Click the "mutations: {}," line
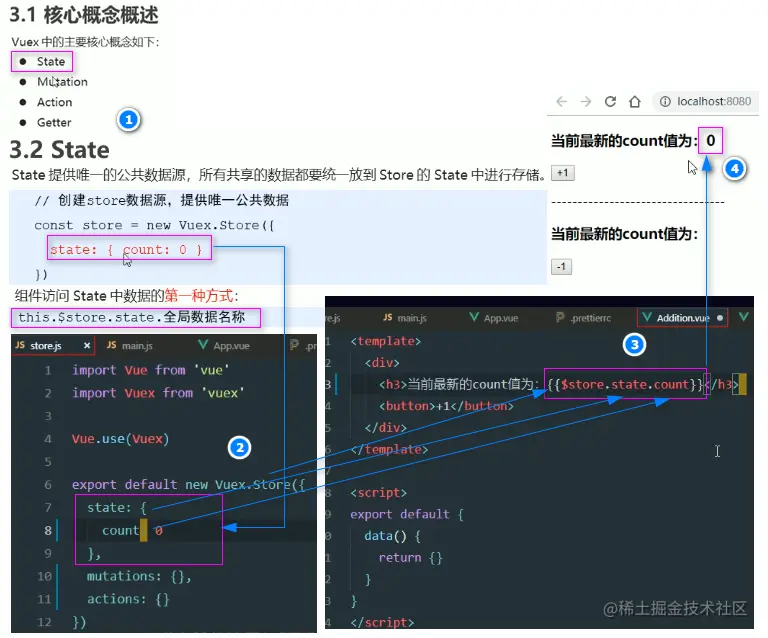 [x=139, y=576]
